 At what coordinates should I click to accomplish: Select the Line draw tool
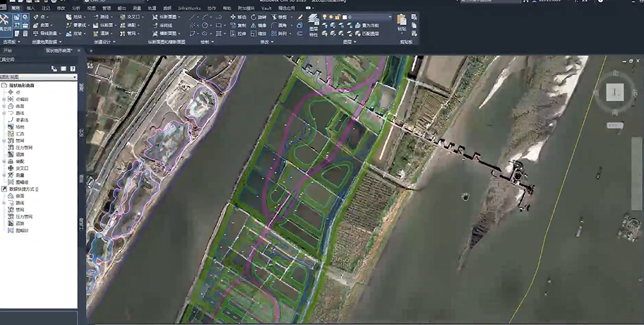click(192, 17)
